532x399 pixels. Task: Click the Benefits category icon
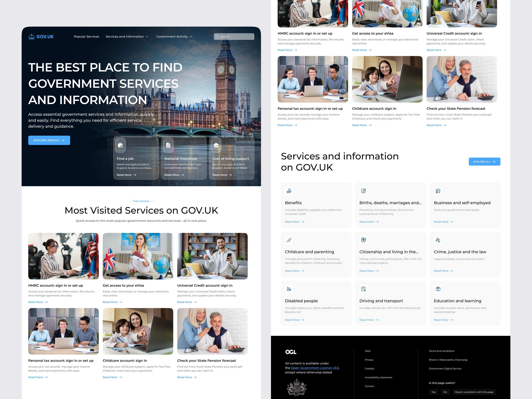289,191
